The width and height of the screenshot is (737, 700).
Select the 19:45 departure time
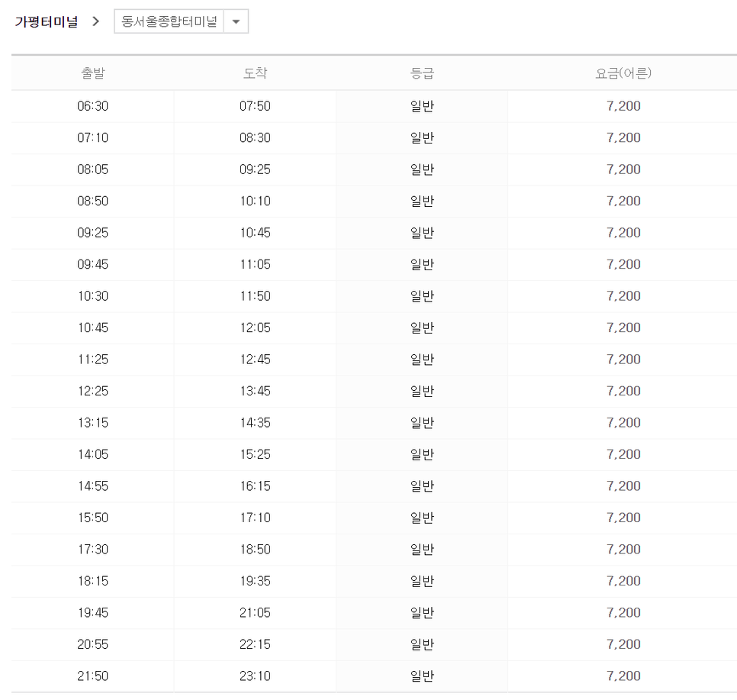point(92,612)
